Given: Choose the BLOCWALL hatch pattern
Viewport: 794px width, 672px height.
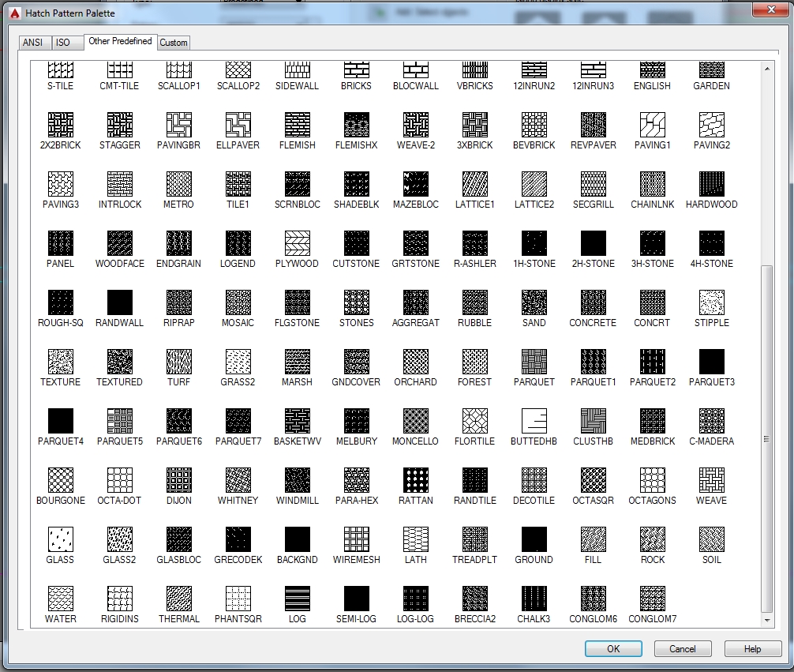Looking at the screenshot, I should pyautogui.click(x=416, y=70).
